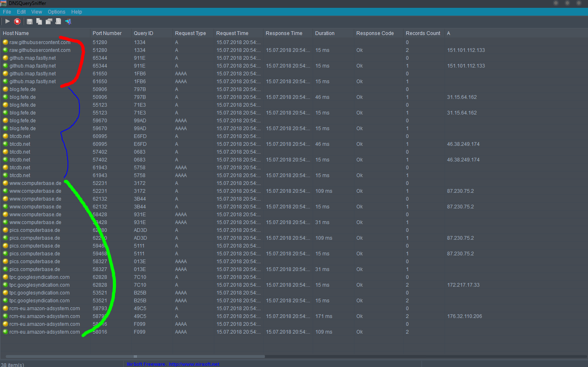Click green icon of github.map.fastly.net query 1FB6
This screenshot has width=588, height=367.
coord(5,81)
